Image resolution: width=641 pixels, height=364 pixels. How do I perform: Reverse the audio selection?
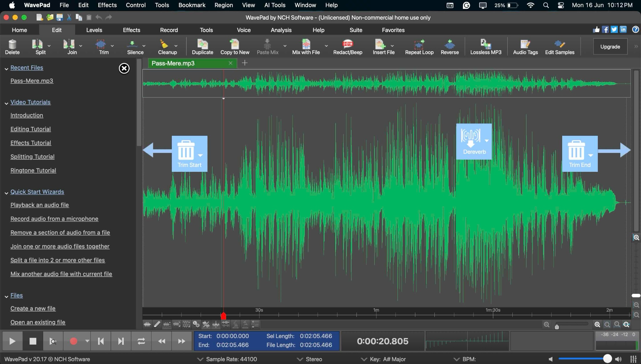coord(450,47)
